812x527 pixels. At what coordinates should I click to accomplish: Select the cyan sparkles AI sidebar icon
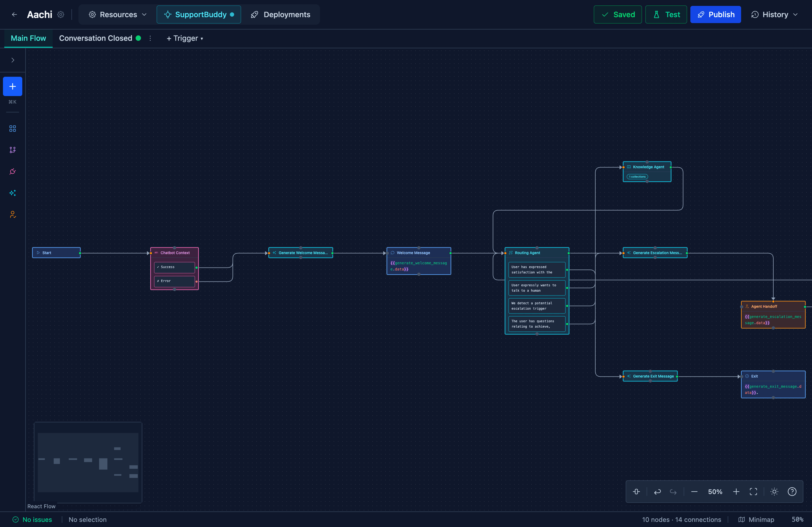13,193
